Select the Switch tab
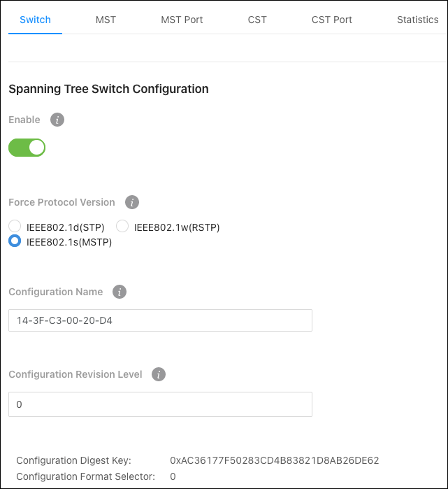Image resolution: width=448 pixels, height=489 pixels. (x=35, y=20)
